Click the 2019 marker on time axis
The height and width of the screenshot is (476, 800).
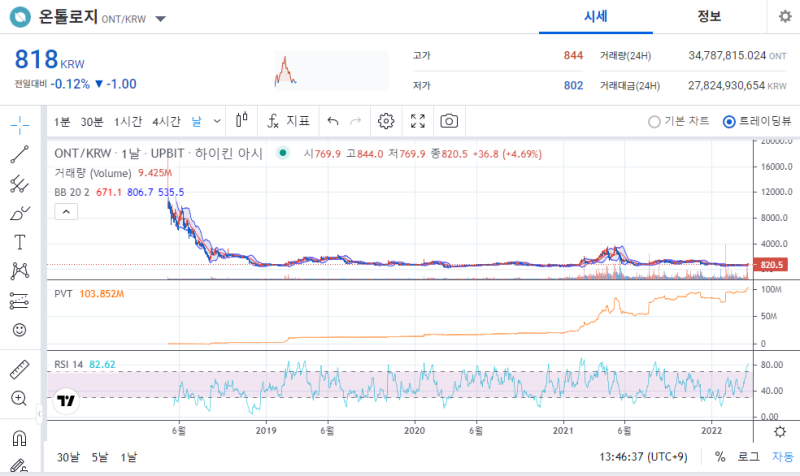point(266,431)
